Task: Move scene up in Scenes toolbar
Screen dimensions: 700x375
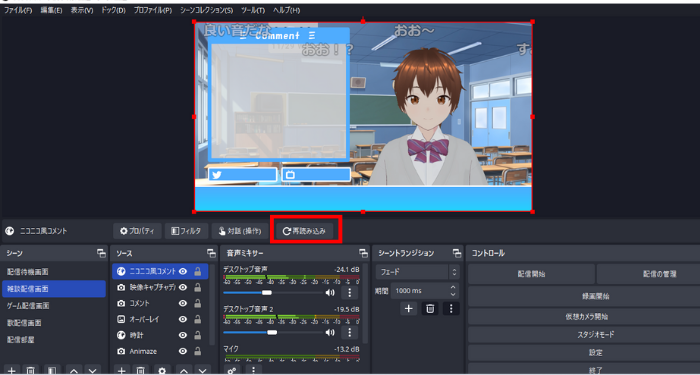Action: point(74,370)
